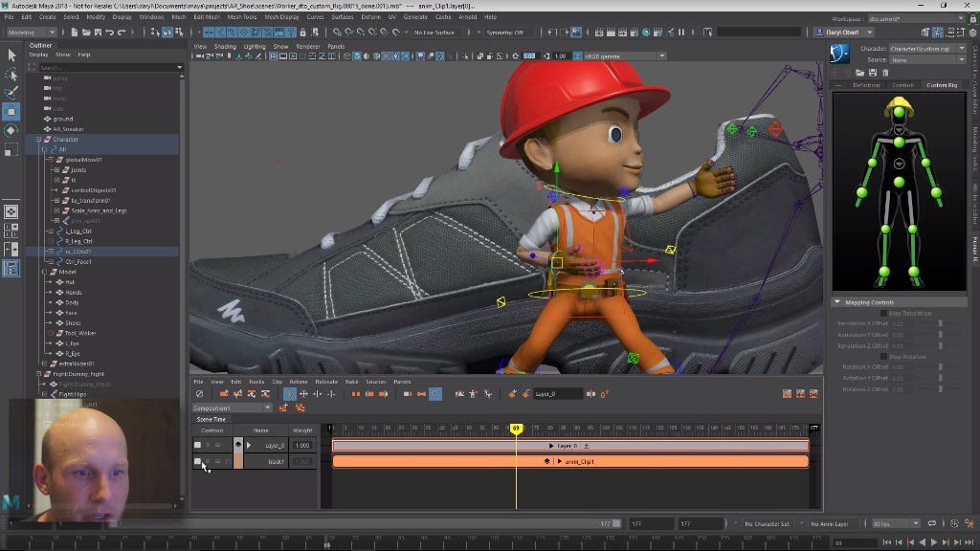The width and height of the screenshot is (980, 551).
Task: Open the sRGB gamma view transform dropdown
Action: point(625,56)
